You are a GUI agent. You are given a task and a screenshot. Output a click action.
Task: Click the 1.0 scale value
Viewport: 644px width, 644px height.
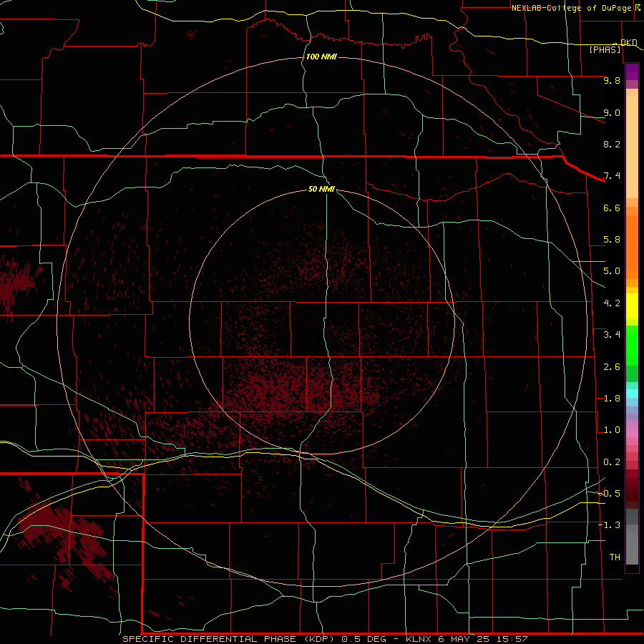(x=612, y=430)
